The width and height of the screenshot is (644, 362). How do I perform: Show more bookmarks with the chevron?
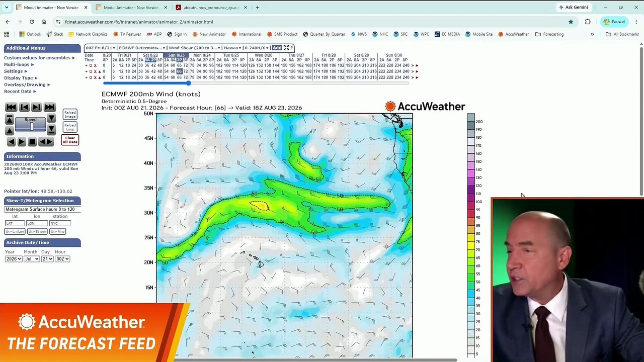point(592,34)
